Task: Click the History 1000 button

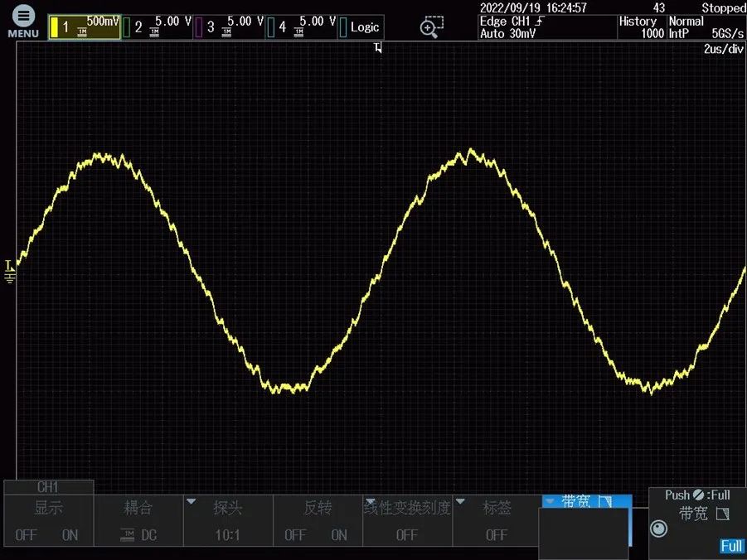Action: point(641,27)
